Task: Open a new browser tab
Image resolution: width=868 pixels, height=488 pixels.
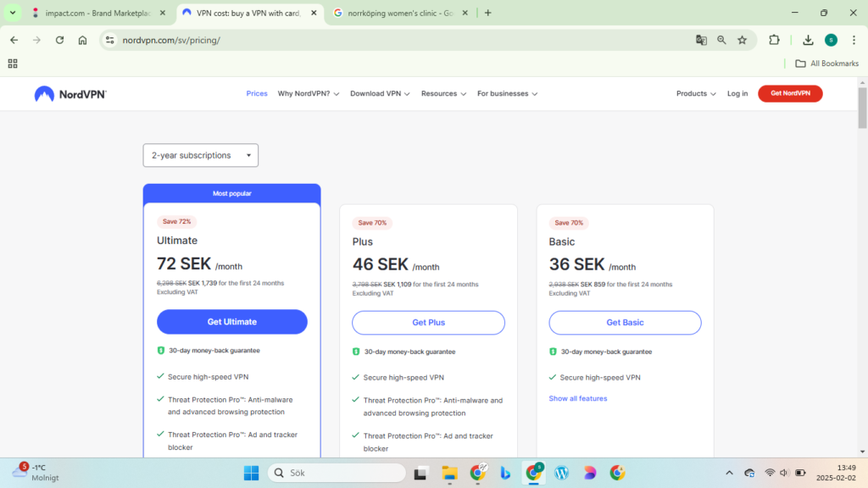Action: coord(487,13)
